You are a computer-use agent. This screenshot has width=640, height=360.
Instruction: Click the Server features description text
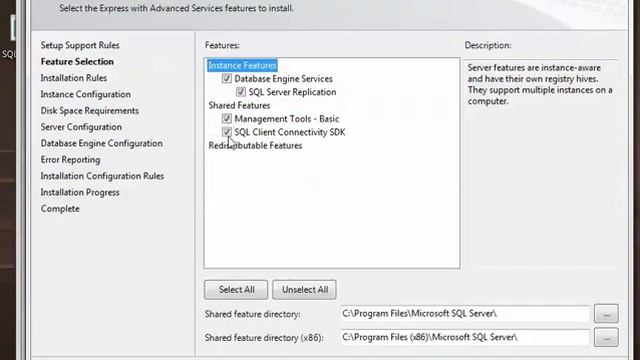(x=540, y=84)
